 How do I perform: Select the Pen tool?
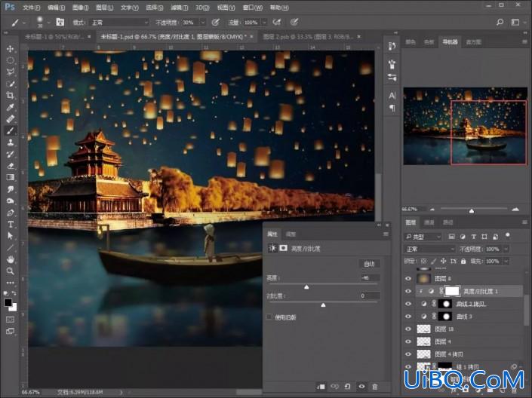pyautogui.click(x=10, y=213)
